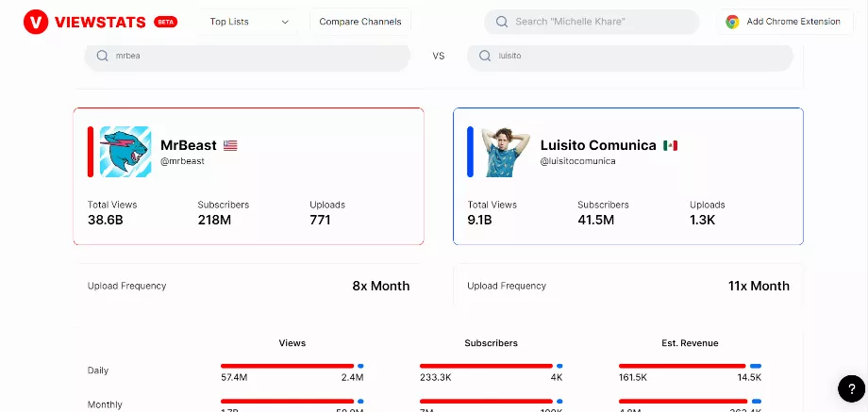Click daily views value 2.4M
Screen dimensions: 868x412
click(x=352, y=378)
